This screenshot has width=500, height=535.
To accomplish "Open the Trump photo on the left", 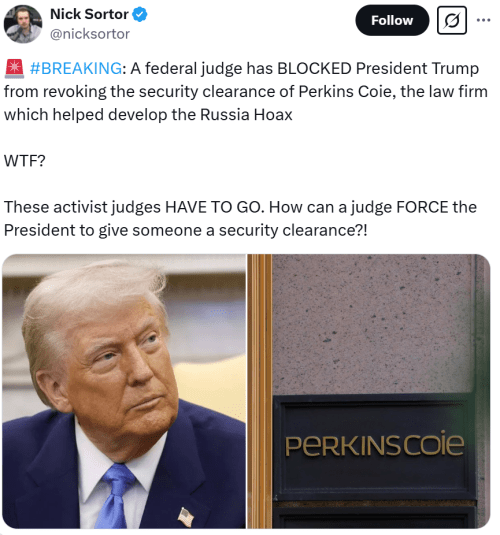I will (124, 391).
